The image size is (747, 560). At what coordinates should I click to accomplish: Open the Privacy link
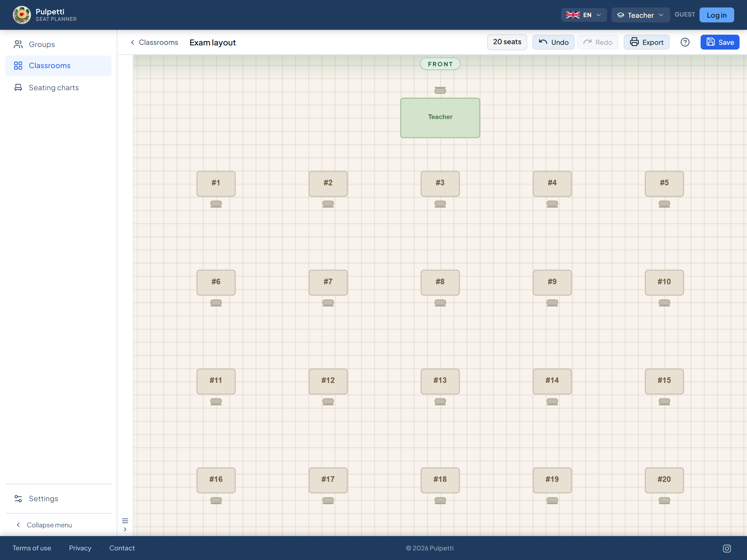click(x=80, y=548)
